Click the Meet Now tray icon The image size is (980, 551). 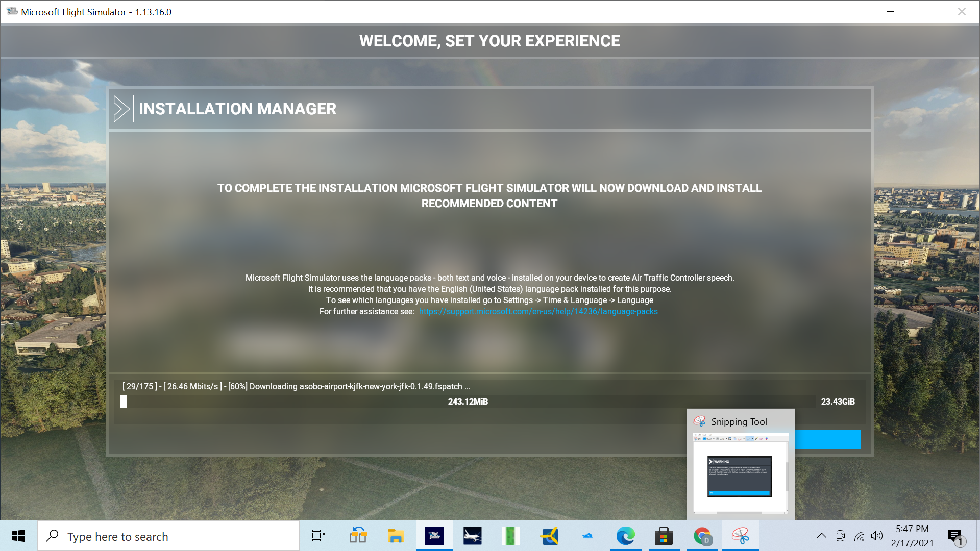click(x=841, y=536)
